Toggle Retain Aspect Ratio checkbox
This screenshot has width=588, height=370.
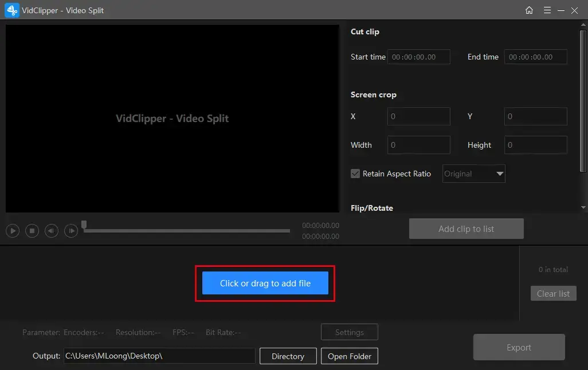pos(355,174)
